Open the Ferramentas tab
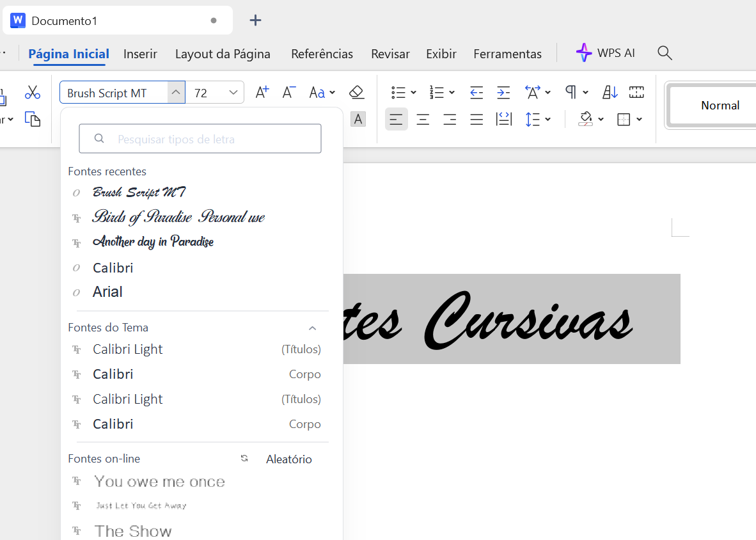The image size is (756, 540). 508,54
